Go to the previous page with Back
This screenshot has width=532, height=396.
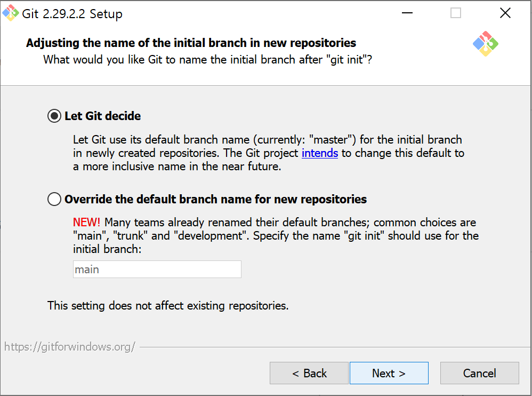[309, 373]
